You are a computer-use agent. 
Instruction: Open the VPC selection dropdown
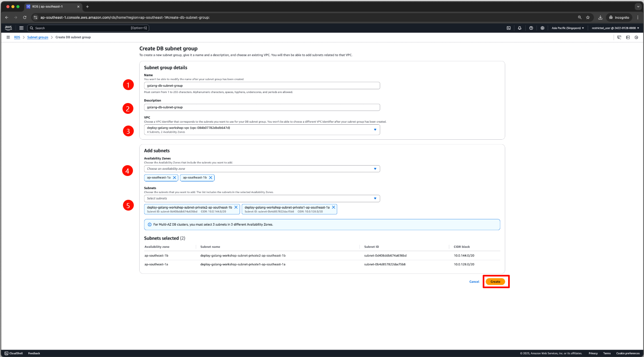click(262, 130)
